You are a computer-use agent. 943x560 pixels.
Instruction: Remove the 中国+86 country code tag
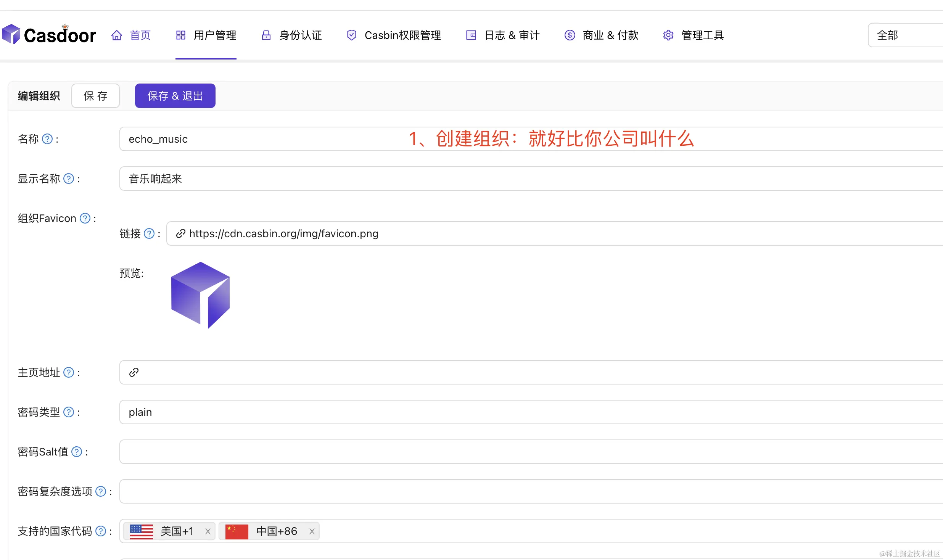click(312, 531)
